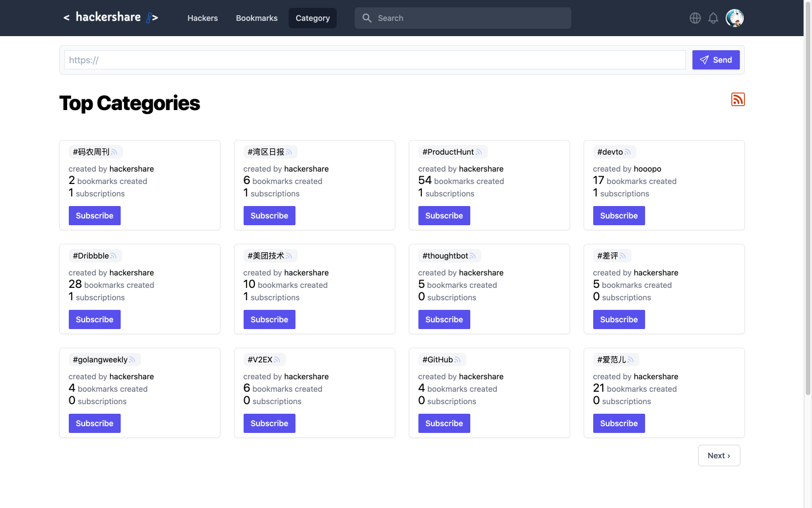Go to the next page of categories
812x508 pixels.
pos(719,456)
